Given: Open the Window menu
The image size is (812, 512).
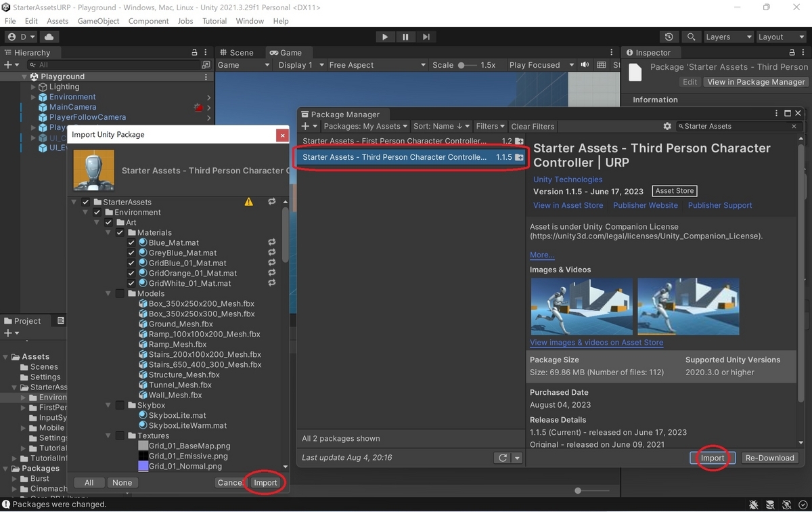Looking at the screenshot, I should (250, 21).
